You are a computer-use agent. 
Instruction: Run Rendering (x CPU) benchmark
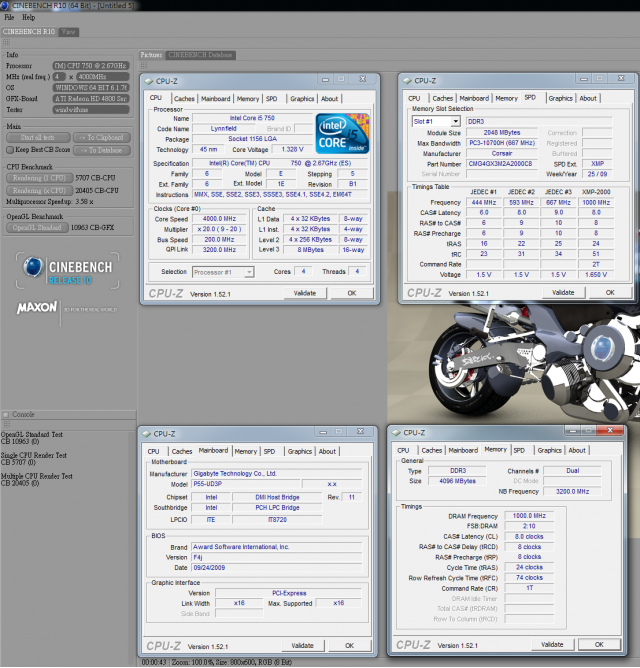coord(39,191)
